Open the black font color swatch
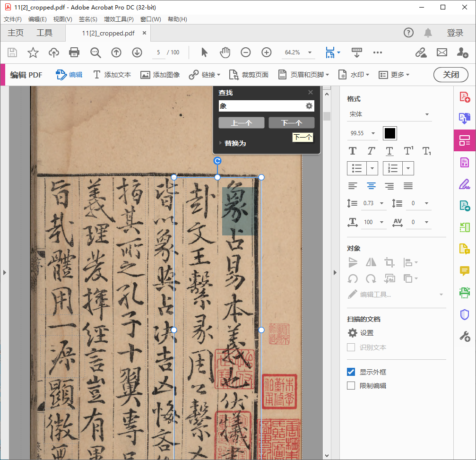 [x=390, y=133]
